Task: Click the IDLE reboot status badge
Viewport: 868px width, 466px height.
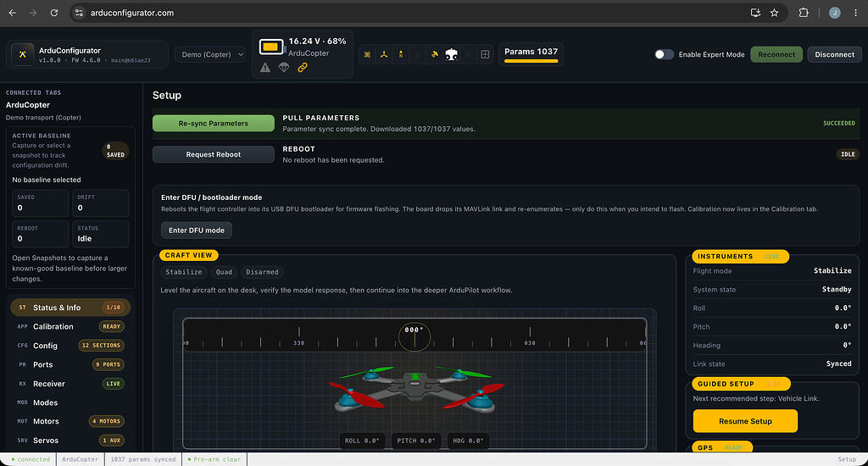Action: 848,154
